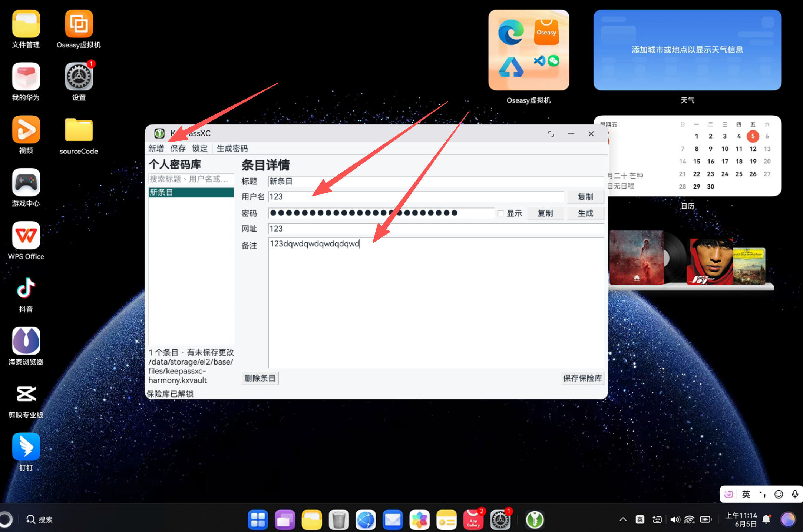Open the launcher grid icon in the dock
The image size is (803, 532).
coord(258,520)
